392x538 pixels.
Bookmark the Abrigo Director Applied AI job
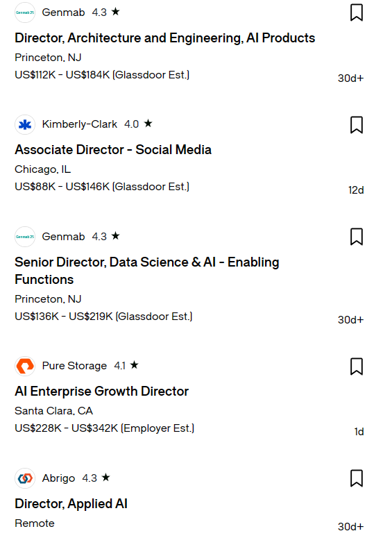click(357, 478)
